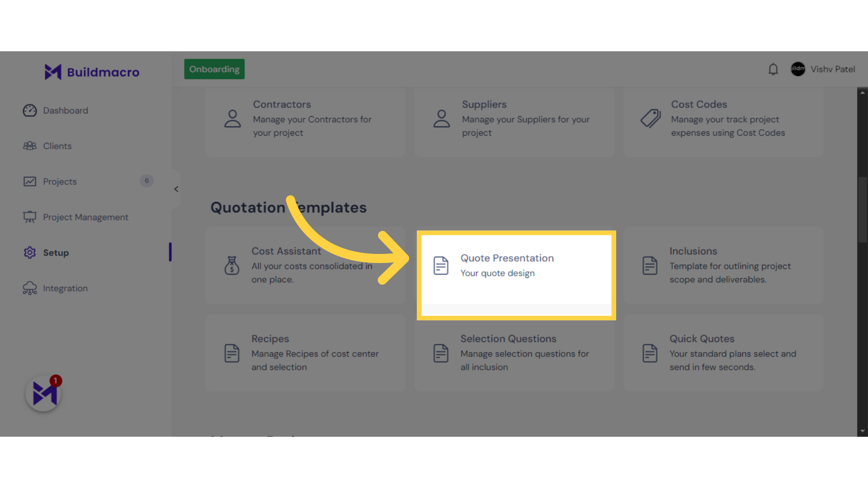
Task: Click the notification bell icon
Action: click(x=773, y=69)
